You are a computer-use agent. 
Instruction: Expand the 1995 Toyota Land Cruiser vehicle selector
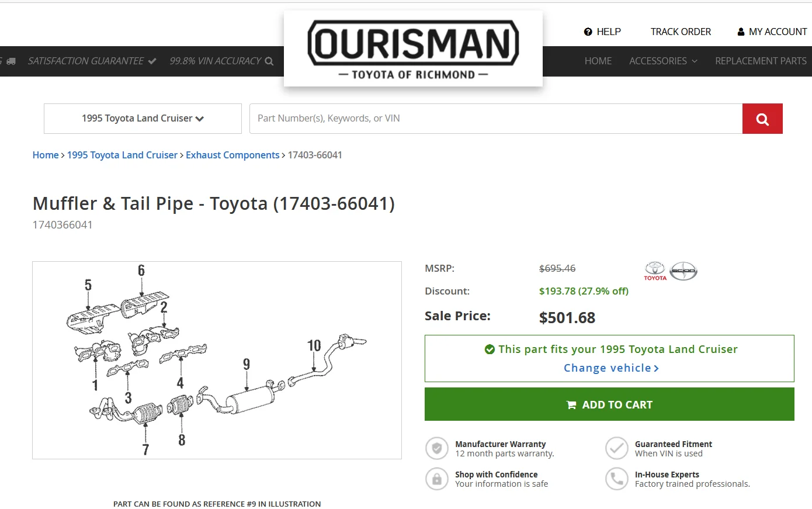tap(143, 119)
